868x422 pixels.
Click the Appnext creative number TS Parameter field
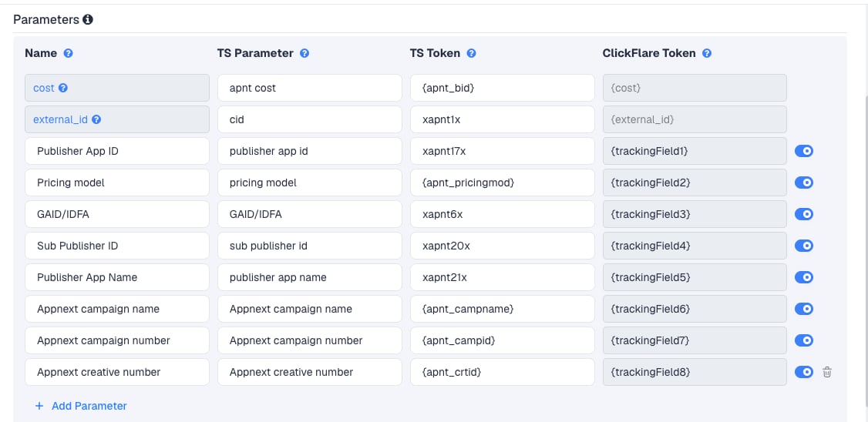tap(310, 372)
